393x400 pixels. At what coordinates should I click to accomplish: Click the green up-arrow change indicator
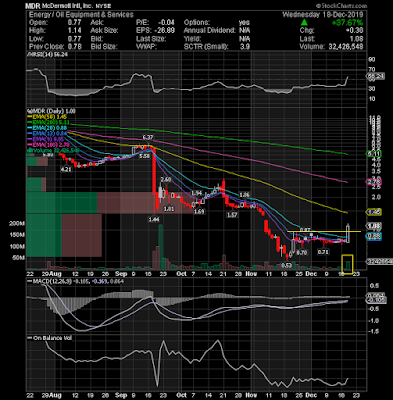click(304, 23)
